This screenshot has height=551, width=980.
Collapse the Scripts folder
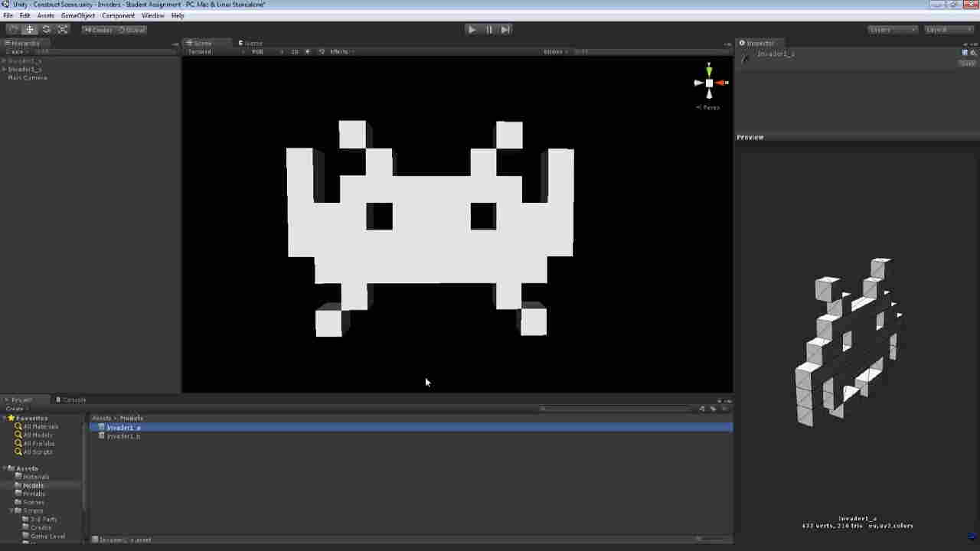pos(11,510)
